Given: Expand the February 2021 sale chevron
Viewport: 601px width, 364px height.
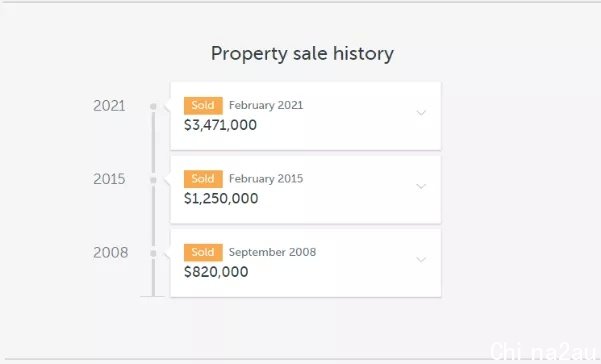Looking at the screenshot, I should pos(421,113).
